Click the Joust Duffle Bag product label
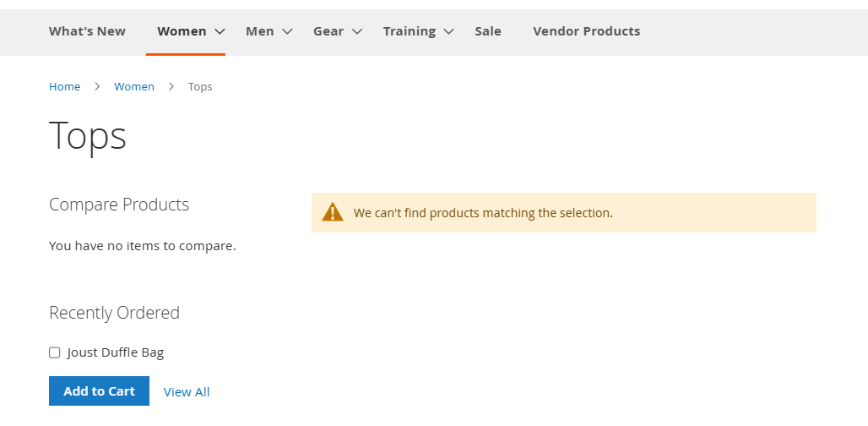The image size is (868, 426). (116, 352)
